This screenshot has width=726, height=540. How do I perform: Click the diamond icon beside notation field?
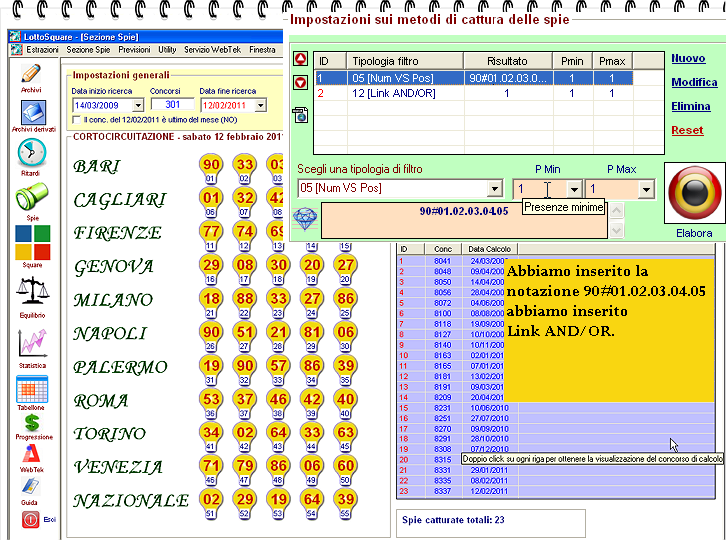pos(306,217)
